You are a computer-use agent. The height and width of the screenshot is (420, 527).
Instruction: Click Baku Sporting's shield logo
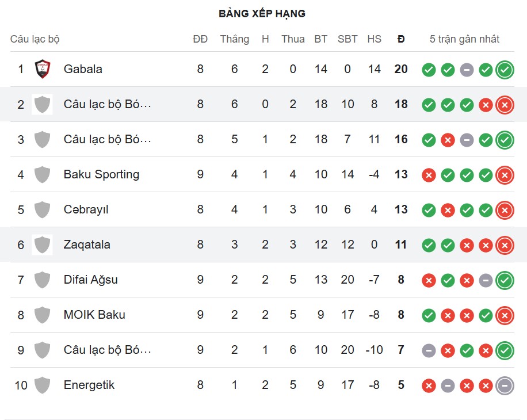point(42,174)
